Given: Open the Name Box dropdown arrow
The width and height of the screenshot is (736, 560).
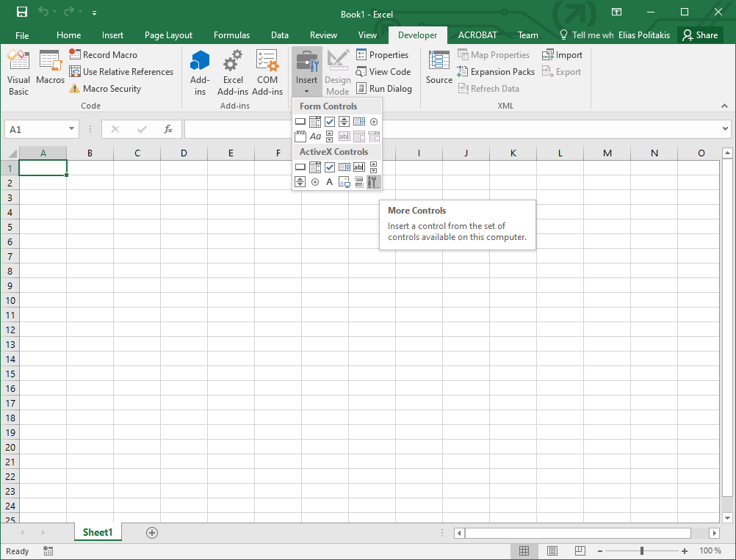Looking at the screenshot, I should click(x=71, y=129).
